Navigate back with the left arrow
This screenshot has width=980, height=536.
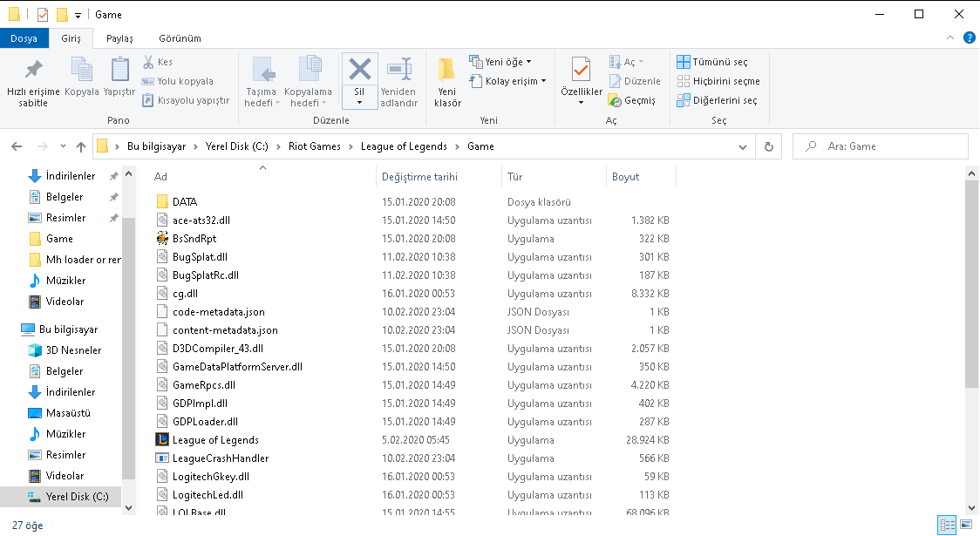click(x=17, y=146)
